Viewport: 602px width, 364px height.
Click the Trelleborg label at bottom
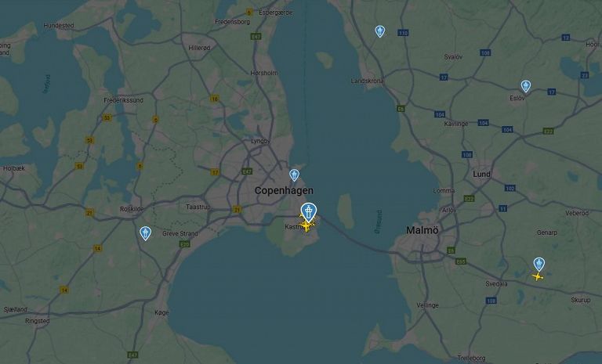471,359
